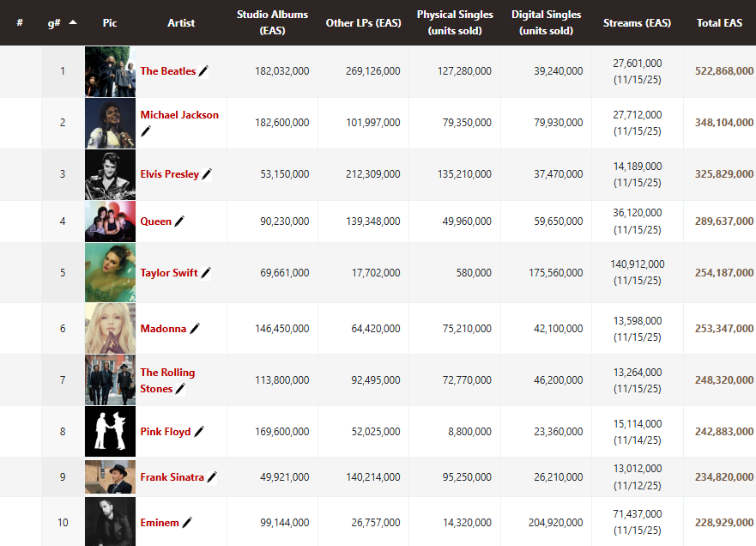The width and height of the screenshot is (756, 546).
Task: Sort by Other LPs (EAS) header
Action: (363, 22)
